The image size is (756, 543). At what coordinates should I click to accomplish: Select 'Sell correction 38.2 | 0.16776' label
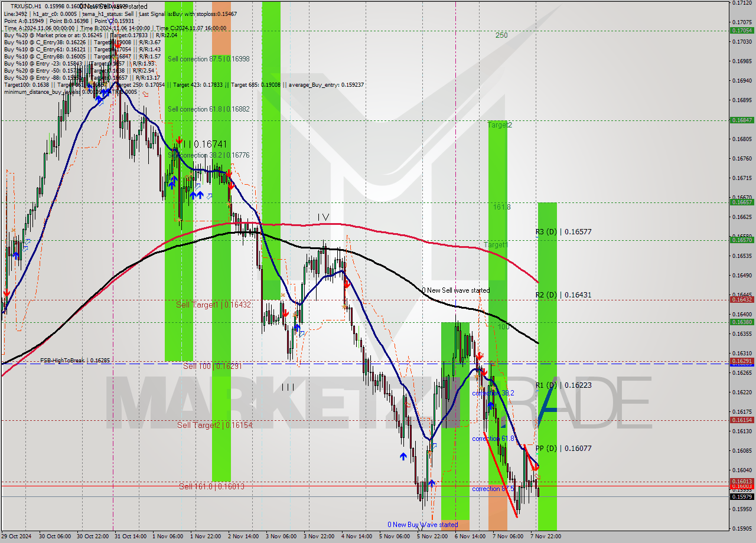(208, 155)
